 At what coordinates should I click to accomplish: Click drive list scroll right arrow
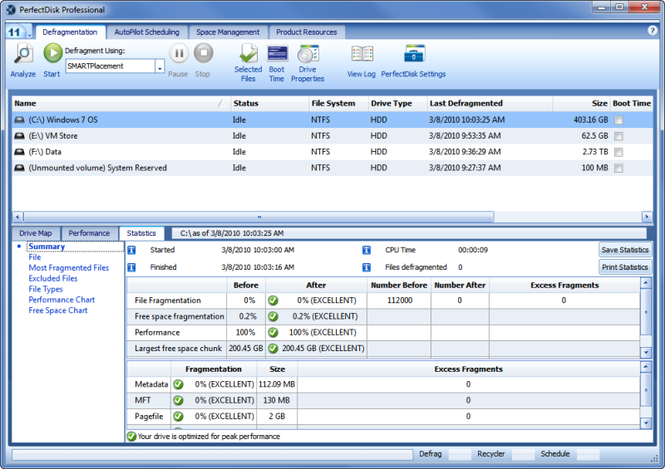click(x=647, y=217)
